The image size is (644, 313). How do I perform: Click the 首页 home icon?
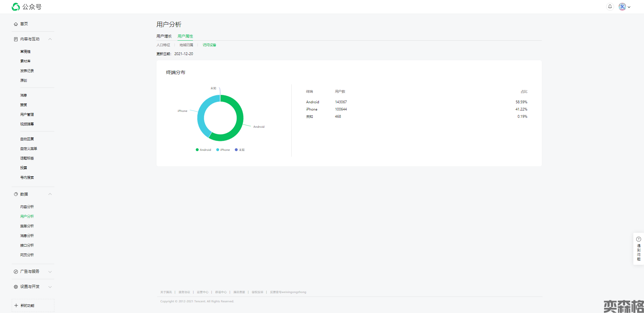pos(16,24)
